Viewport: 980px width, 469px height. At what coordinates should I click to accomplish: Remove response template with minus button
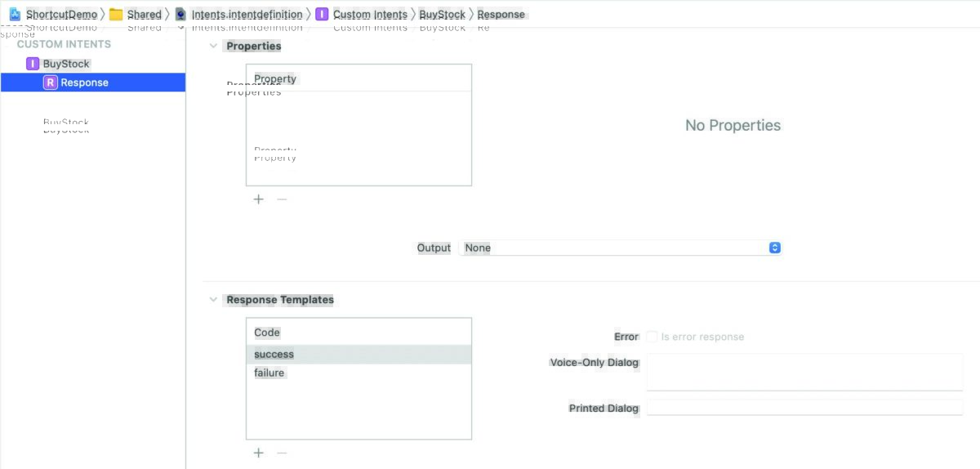tap(282, 453)
